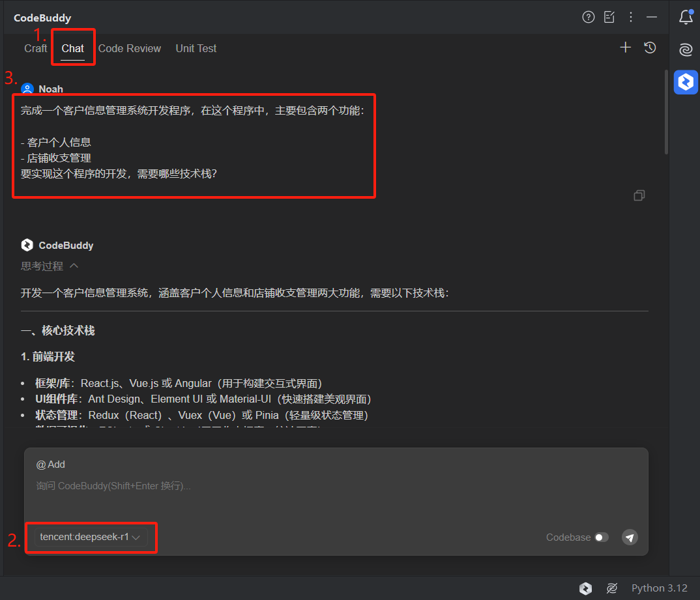Select the blue CodeBuddy sidebar icon
The width and height of the screenshot is (700, 600).
pyautogui.click(x=686, y=82)
